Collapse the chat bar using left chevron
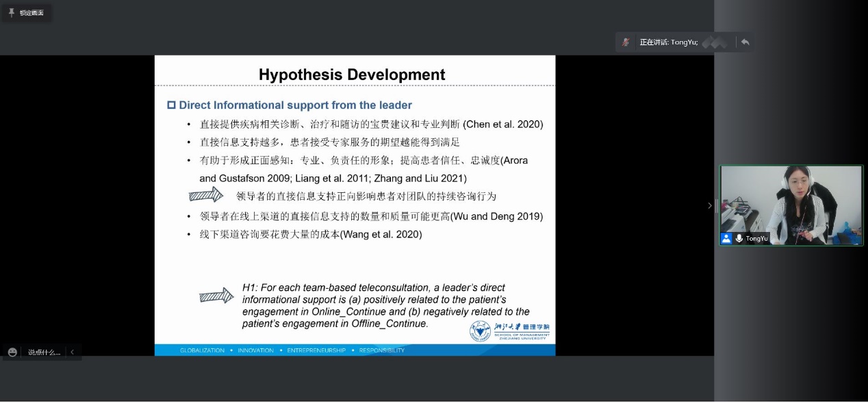The image size is (868, 403). 72,352
